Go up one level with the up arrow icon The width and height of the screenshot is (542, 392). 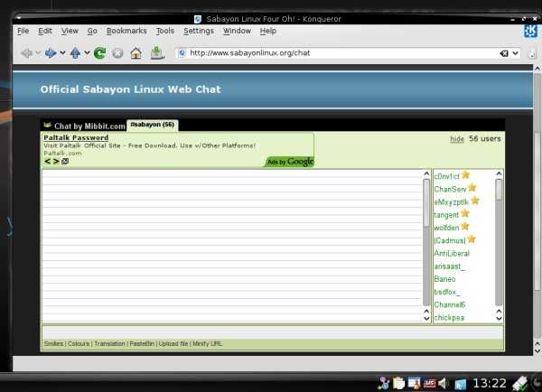pyautogui.click(x=75, y=53)
